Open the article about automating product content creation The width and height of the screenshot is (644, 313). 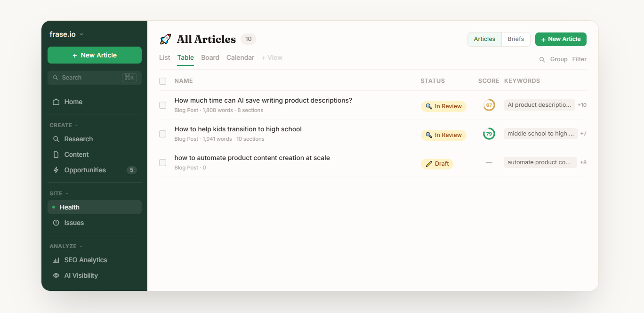(x=252, y=157)
